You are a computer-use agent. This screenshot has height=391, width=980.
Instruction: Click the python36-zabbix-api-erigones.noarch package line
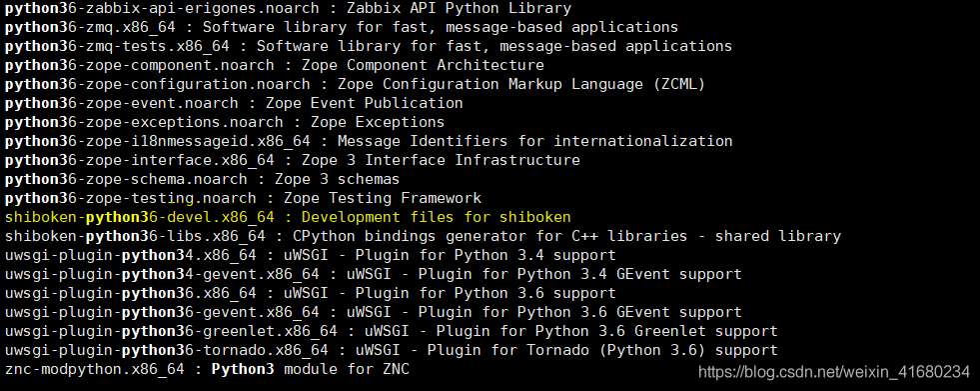(288, 9)
